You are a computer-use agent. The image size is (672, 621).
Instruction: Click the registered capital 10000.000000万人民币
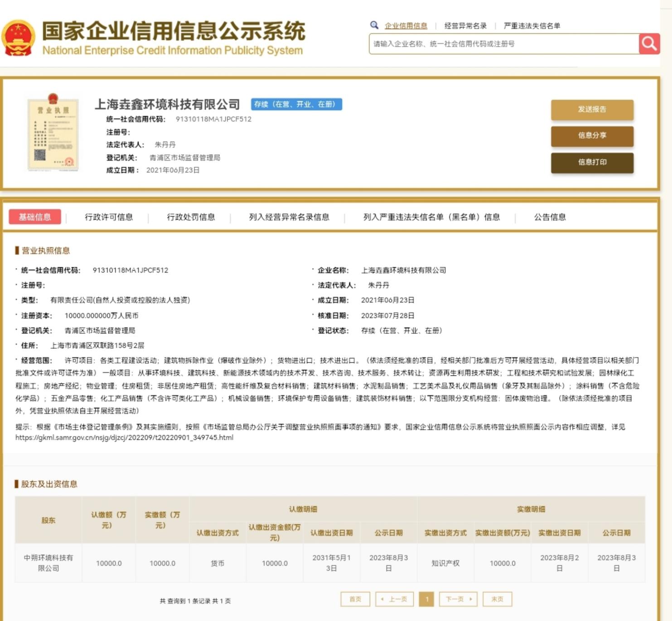pyautogui.click(x=102, y=315)
